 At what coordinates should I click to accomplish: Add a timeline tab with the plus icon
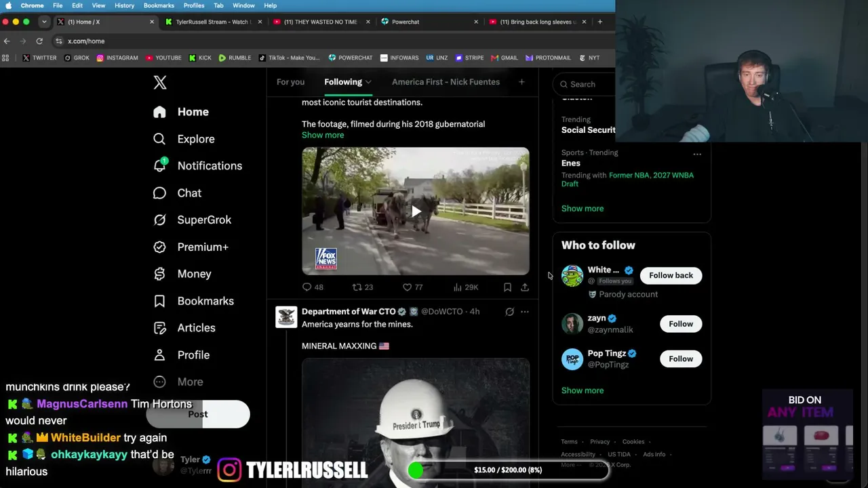point(521,82)
